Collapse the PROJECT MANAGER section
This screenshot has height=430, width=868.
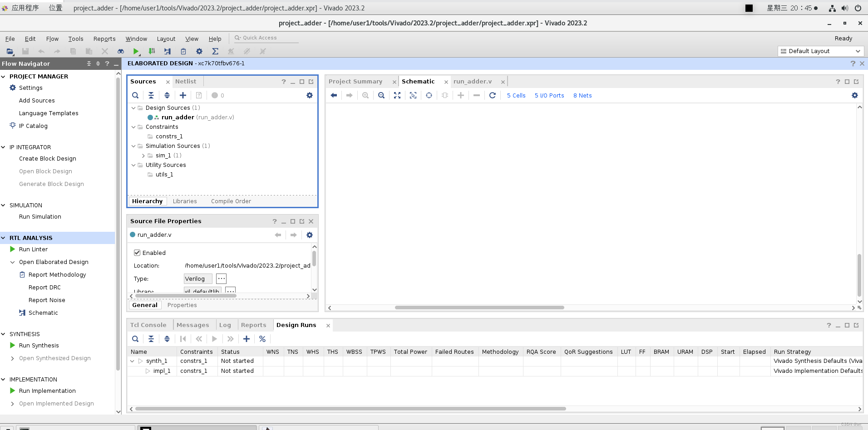coord(4,77)
